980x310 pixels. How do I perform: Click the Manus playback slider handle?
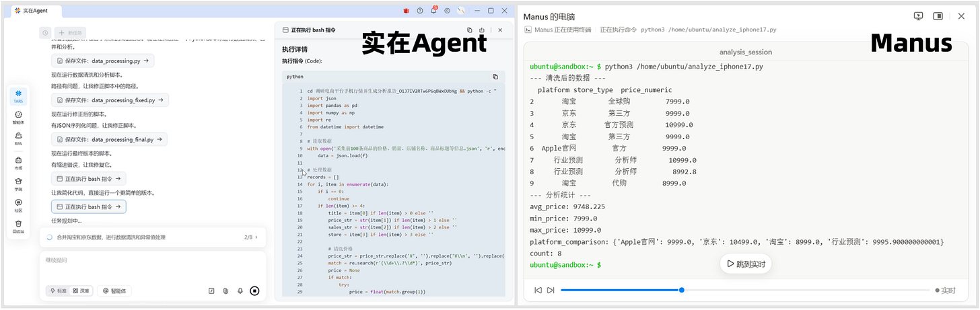pyautogui.click(x=682, y=290)
